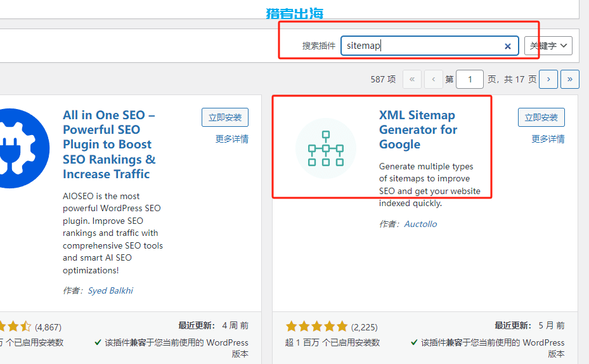Click the 共 17 页 total pages text

tap(521, 79)
